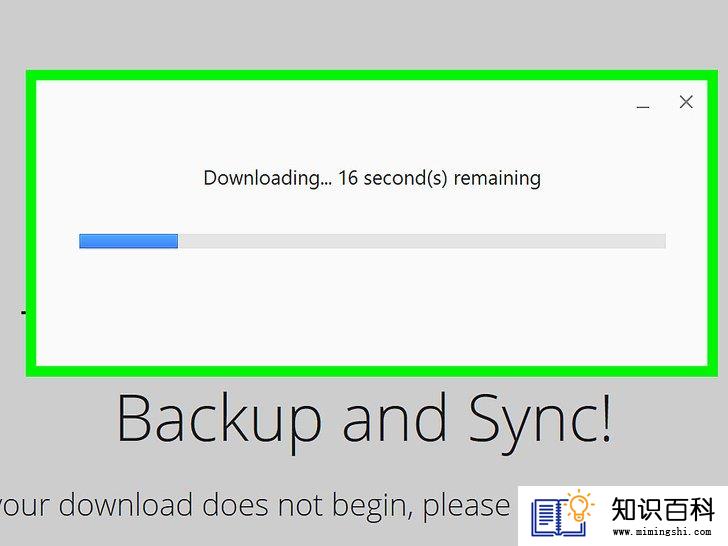Minimize the downloading dialog window
Image resolution: width=728 pixels, height=546 pixels.
click(643, 106)
